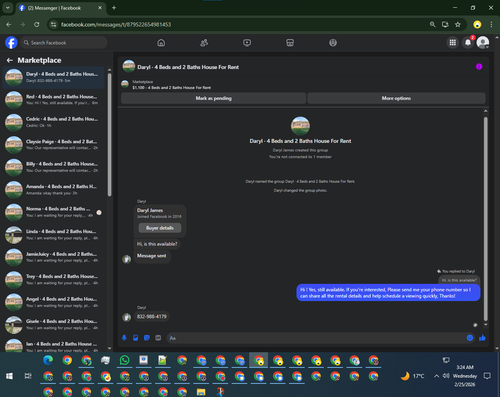The height and width of the screenshot is (397, 500).
Task: Open the account profile picture menu
Action: click(483, 43)
